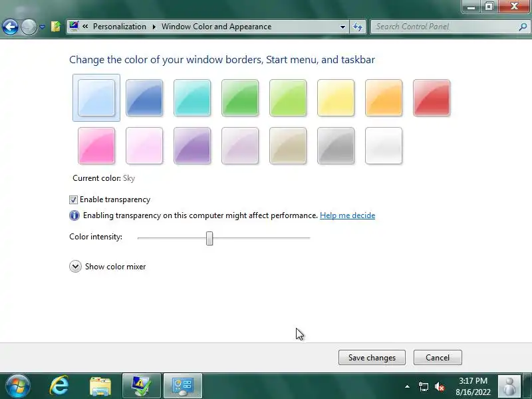Click Save changes button
The height and width of the screenshot is (399, 532).
tap(372, 358)
